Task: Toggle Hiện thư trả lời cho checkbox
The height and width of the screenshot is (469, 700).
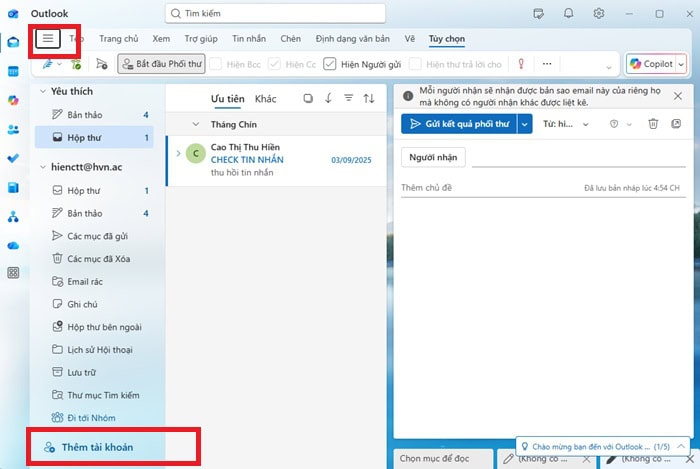Action: pos(415,64)
